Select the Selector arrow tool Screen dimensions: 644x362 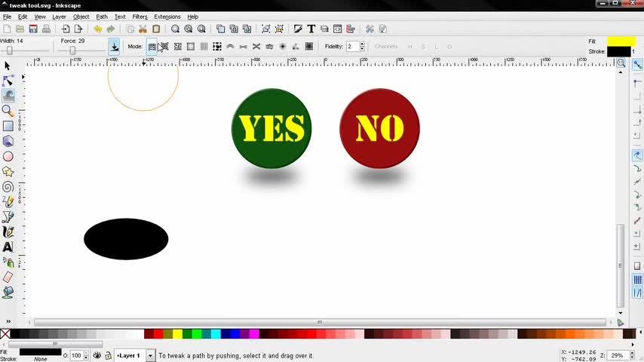coord(7,66)
